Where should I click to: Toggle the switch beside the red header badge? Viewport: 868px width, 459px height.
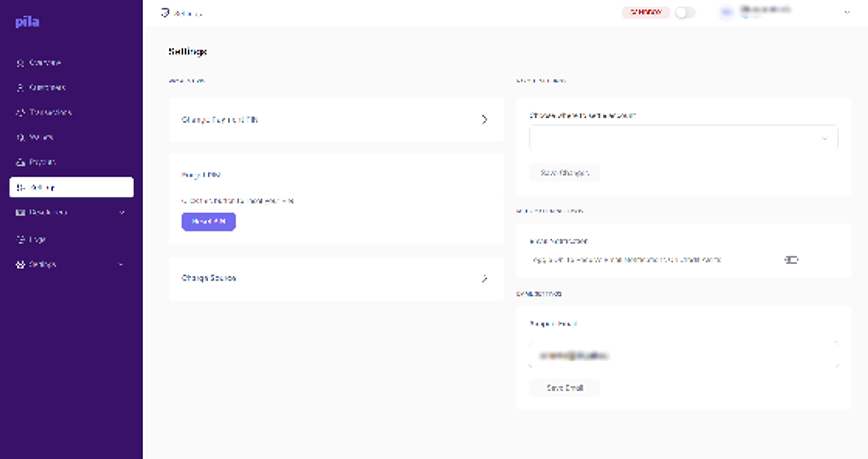coord(685,12)
